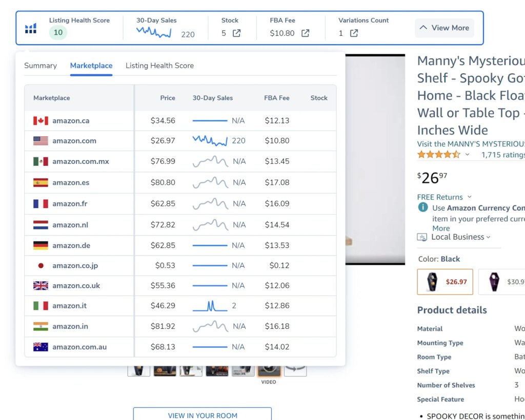This screenshot has height=420, width=525.
Task: Click the Italy flag for amazon.it
Action: [x=41, y=306]
